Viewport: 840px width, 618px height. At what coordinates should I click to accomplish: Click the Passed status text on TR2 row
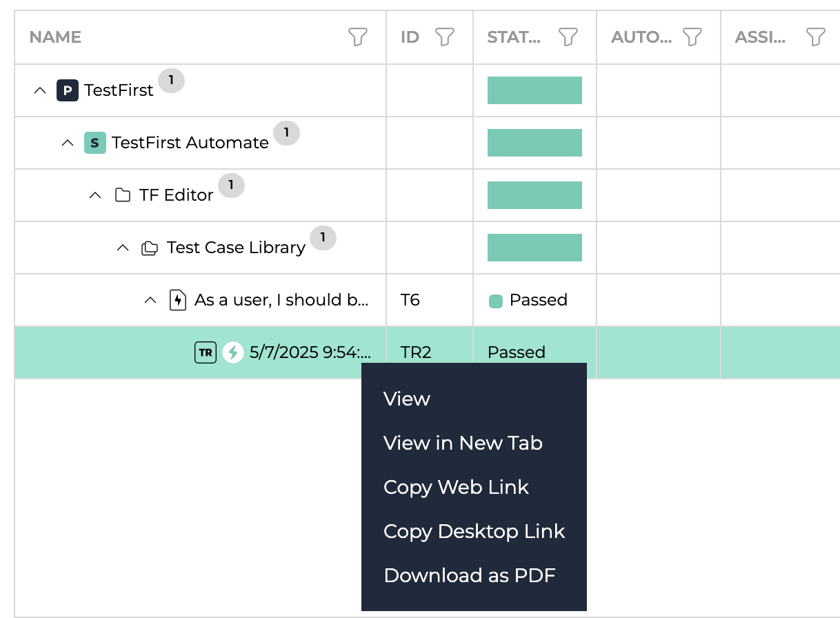click(x=517, y=352)
